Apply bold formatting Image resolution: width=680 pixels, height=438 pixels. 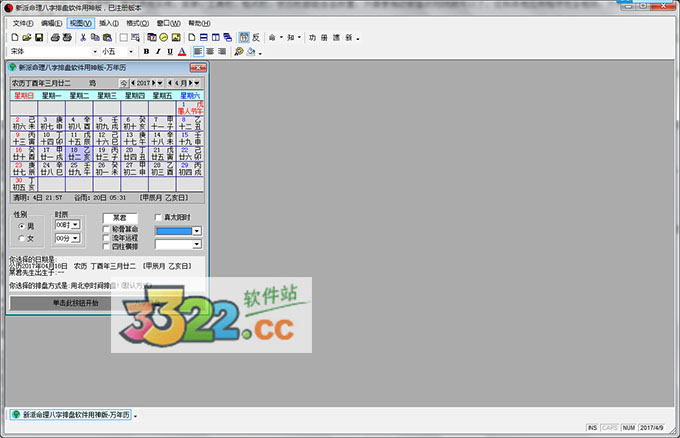[x=146, y=52]
